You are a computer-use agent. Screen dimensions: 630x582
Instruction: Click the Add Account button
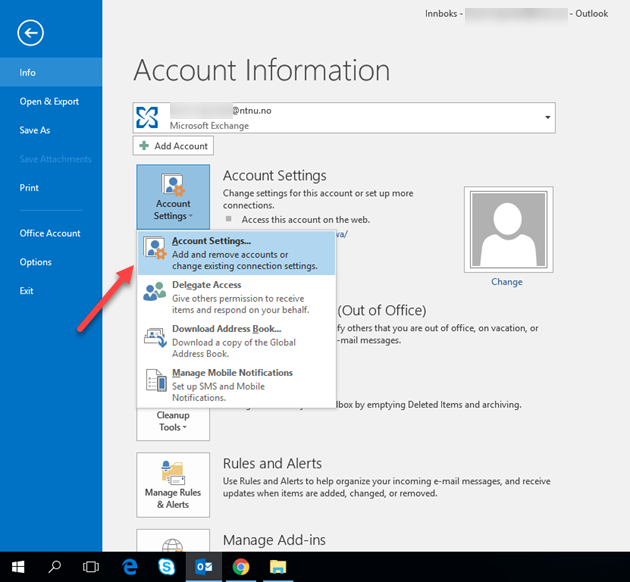[173, 146]
